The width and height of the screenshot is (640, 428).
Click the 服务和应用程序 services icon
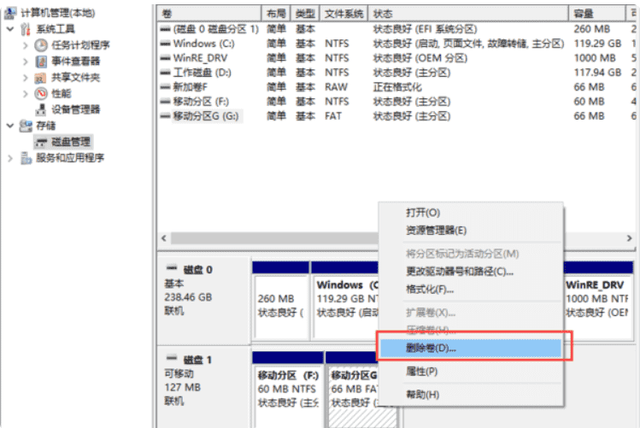pyautogui.click(x=26, y=158)
